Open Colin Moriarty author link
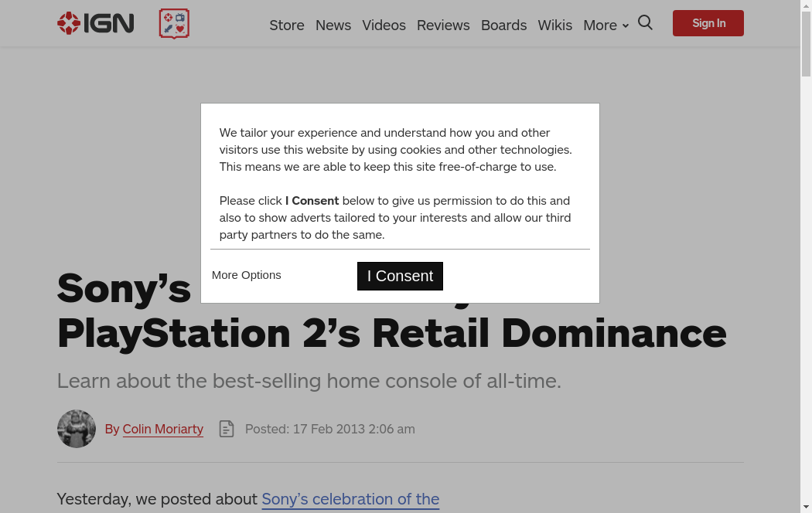Image resolution: width=812 pixels, height=513 pixels. click(x=162, y=429)
